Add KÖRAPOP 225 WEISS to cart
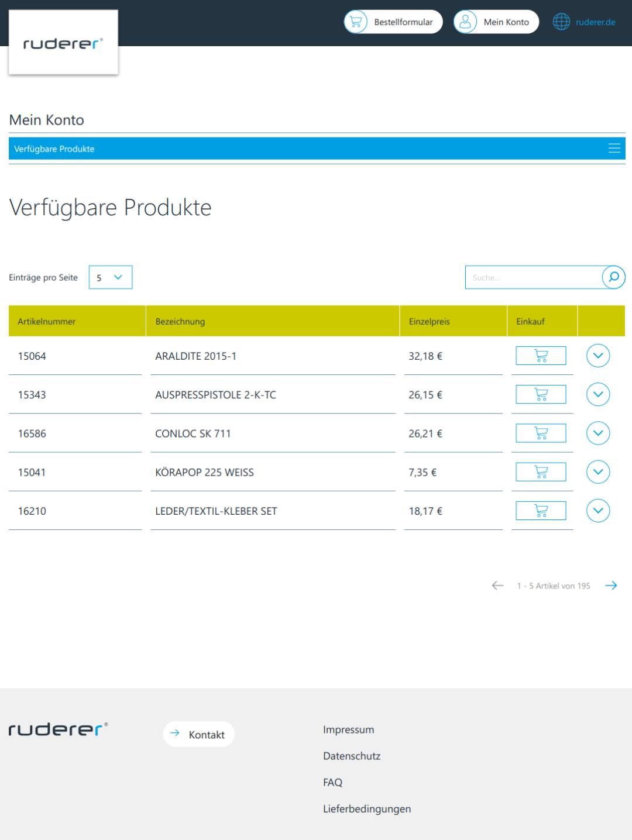 (541, 471)
